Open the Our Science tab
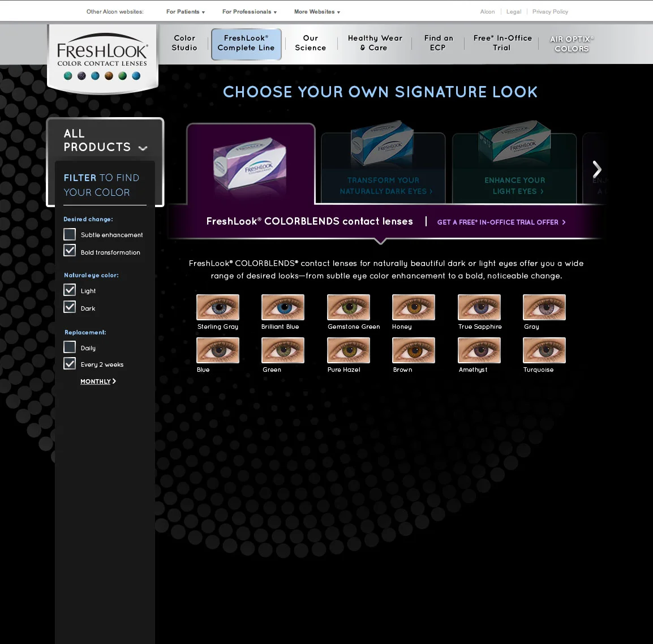Image resolution: width=653 pixels, height=644 pixels. [310, 43]
